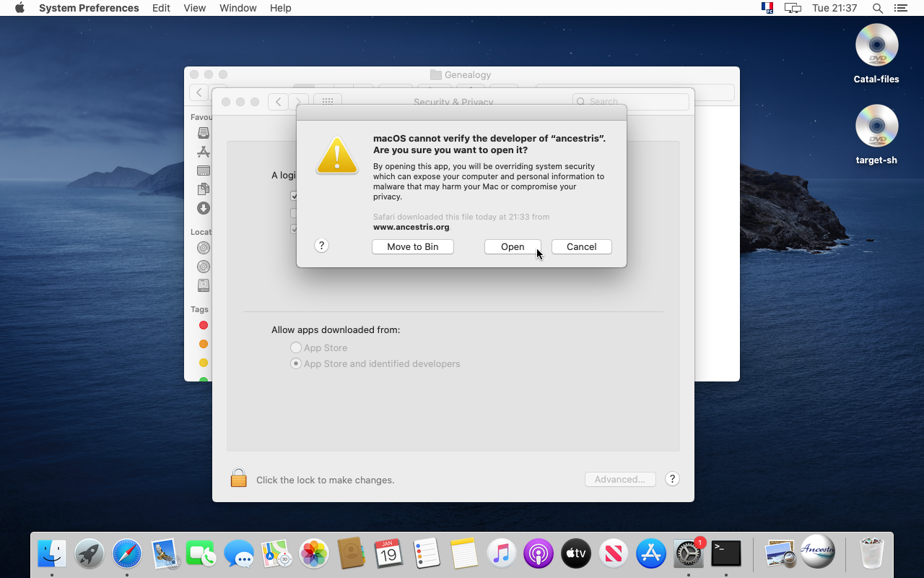Screen dimensions: 924x578
Task: Select the orange tag in Finder sidebar
Action: click(x=204, y=344)
